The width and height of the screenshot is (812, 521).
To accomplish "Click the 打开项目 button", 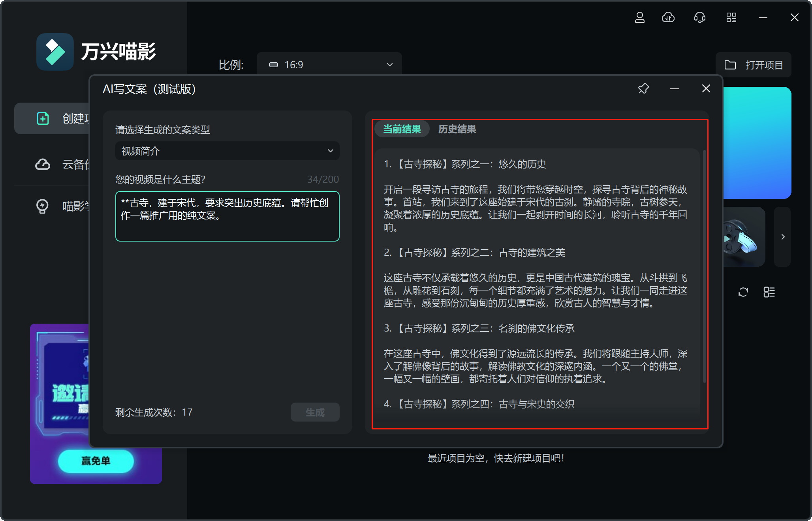I will click(753, 65).
